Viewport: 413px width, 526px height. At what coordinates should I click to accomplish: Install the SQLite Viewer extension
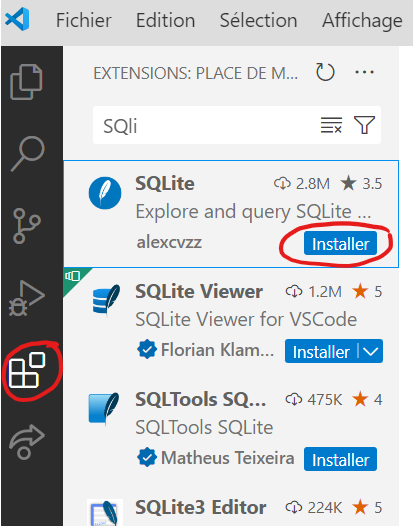click(x=321, y=351)
